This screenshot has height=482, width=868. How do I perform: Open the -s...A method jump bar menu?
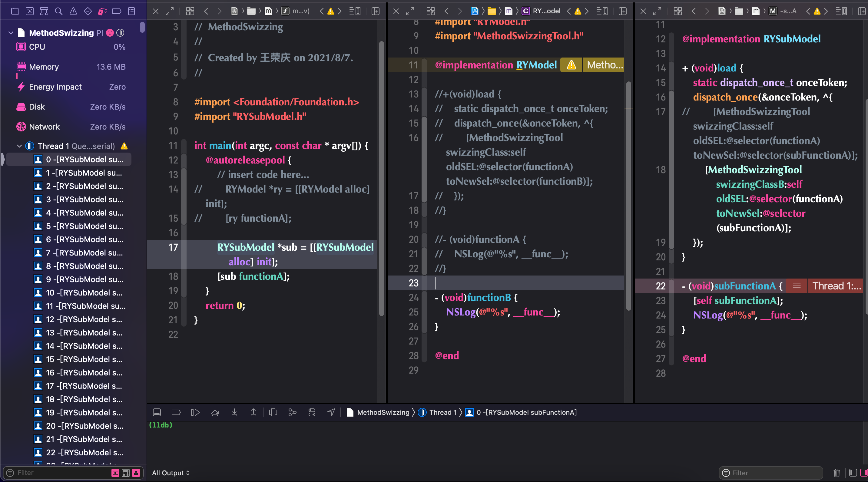coord(783,11)
